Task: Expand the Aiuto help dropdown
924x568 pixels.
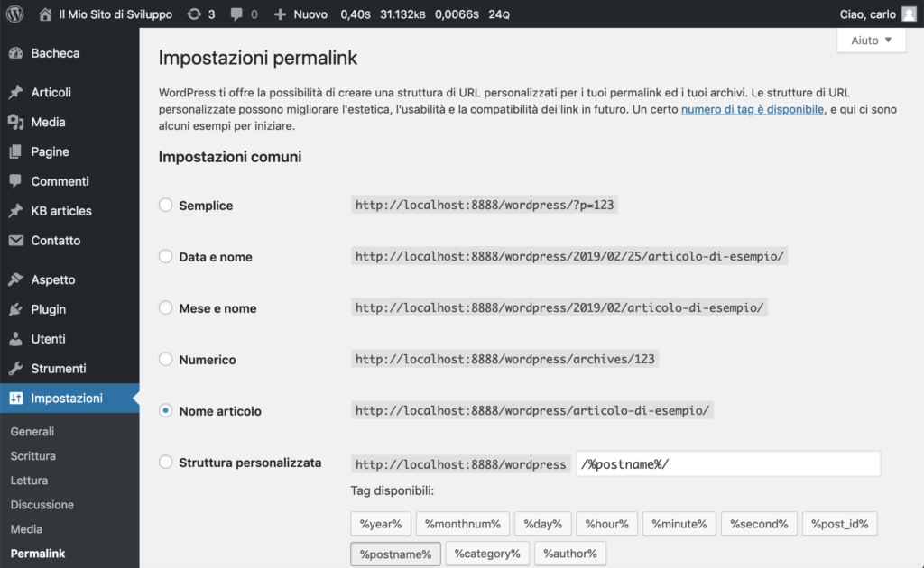Action: pyautogui.click(x=871, y=40)
